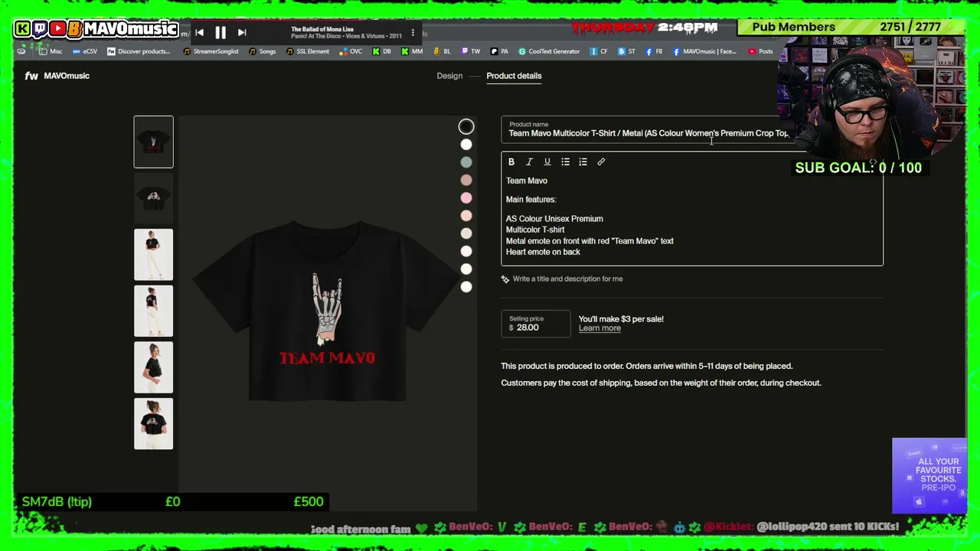
Task: View the model back-view thumbnail with heart
Action: tap(154, 424)
